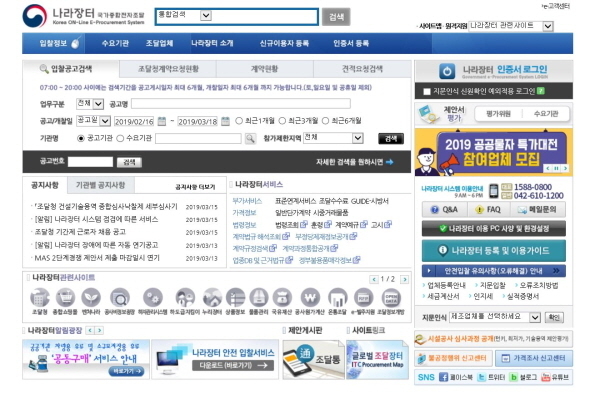Viewport: 600px width, 393px height.
Task: Click the 누리장터 house icon
Action: 212,297
